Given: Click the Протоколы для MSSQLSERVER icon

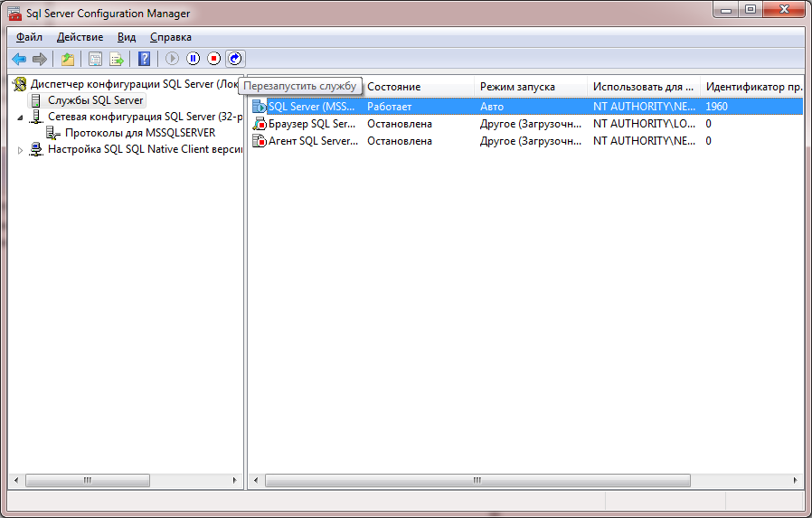Looking at the screenshot, I should [x=52, y=133].
